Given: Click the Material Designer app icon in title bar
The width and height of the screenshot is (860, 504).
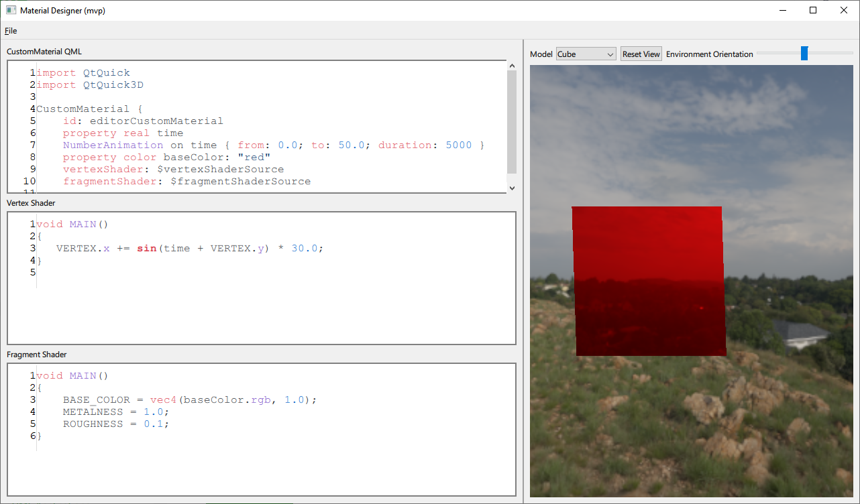Looking at the screenshot, I should (11, 11).
